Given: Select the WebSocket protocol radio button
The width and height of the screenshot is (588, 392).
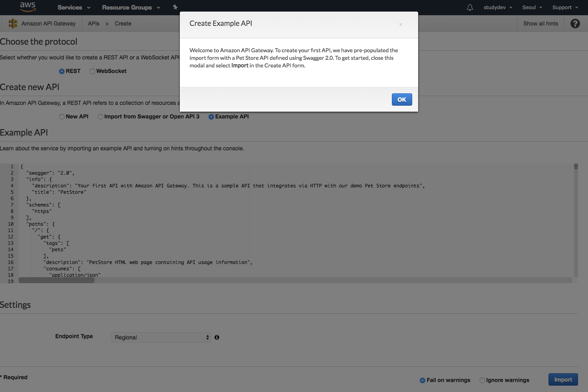Looking at the screenshot, I should pyautogui.click(x=92, y=71).
